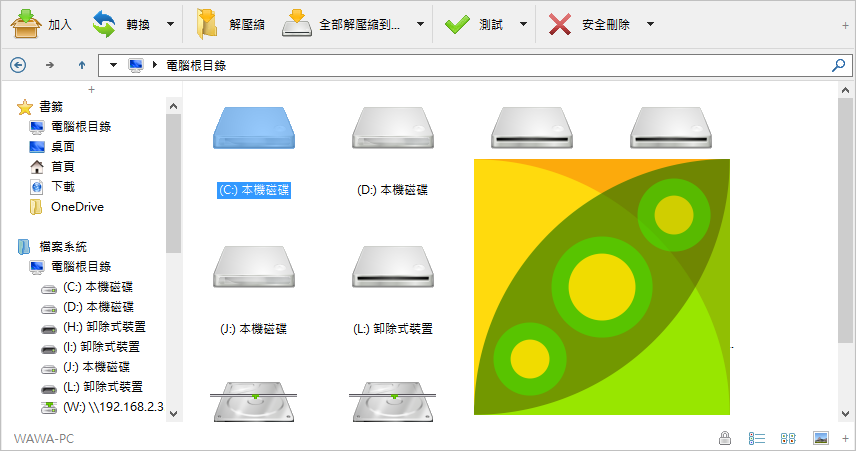Switch to large icons view in status bar

coord(788,438)
